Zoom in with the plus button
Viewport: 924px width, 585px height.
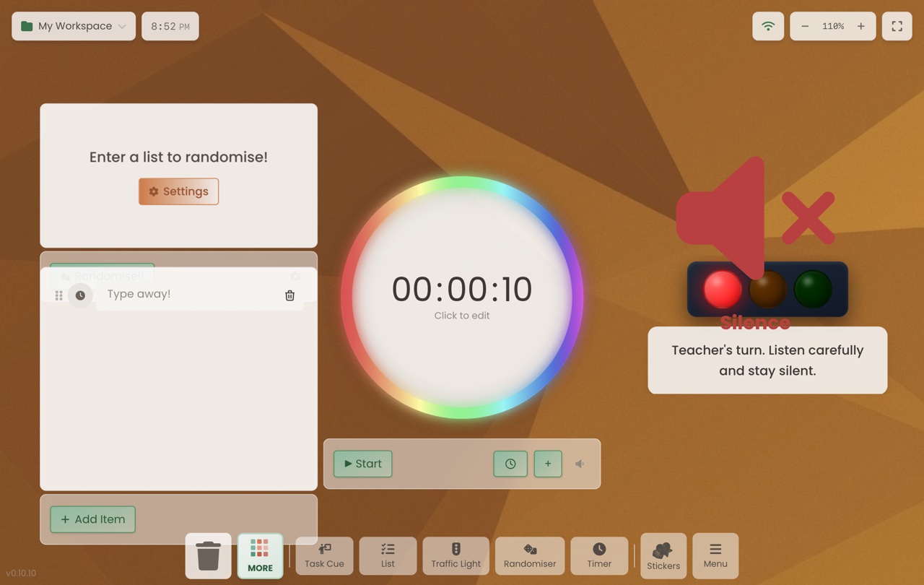860,26
